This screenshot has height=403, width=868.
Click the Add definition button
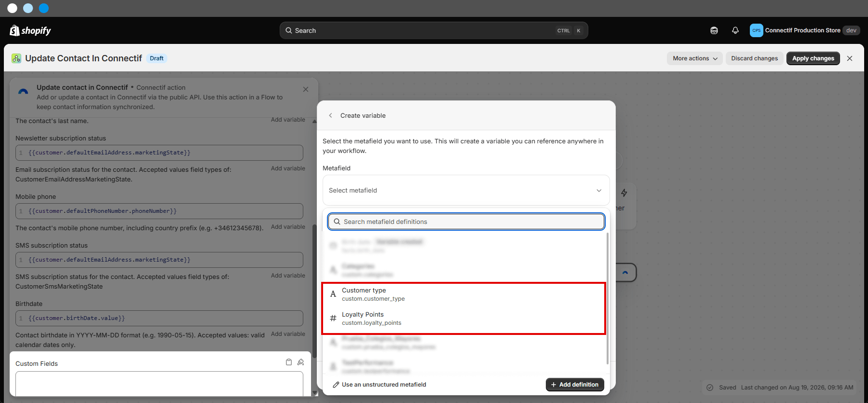point(575,385)
